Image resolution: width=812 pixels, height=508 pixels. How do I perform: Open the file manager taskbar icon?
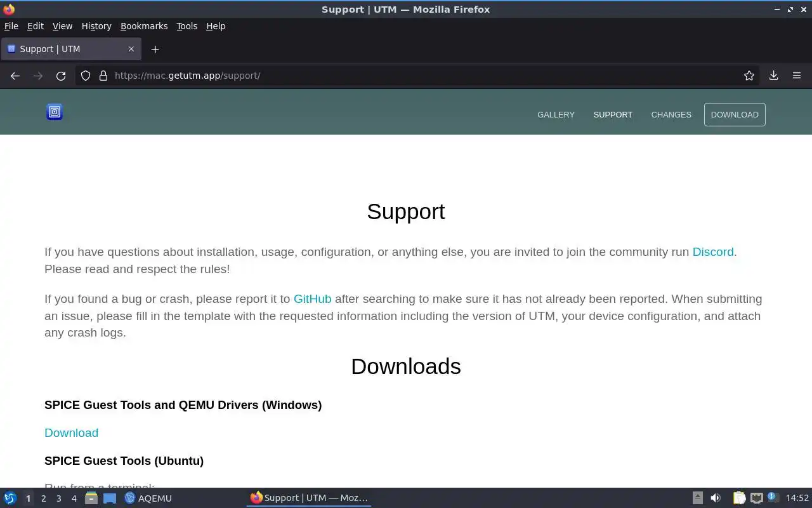click(91, 498)
